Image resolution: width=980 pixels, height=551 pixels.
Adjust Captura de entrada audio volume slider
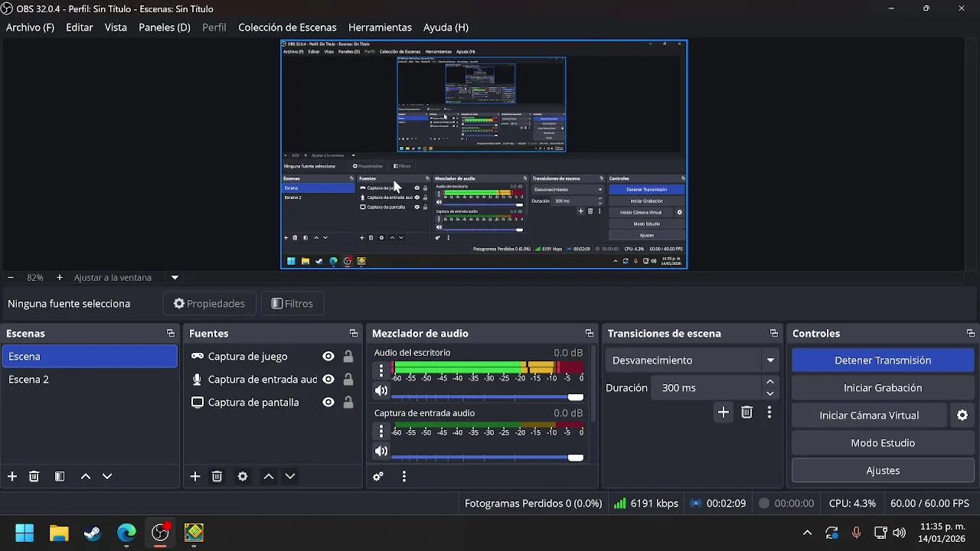tap(487, 458)
